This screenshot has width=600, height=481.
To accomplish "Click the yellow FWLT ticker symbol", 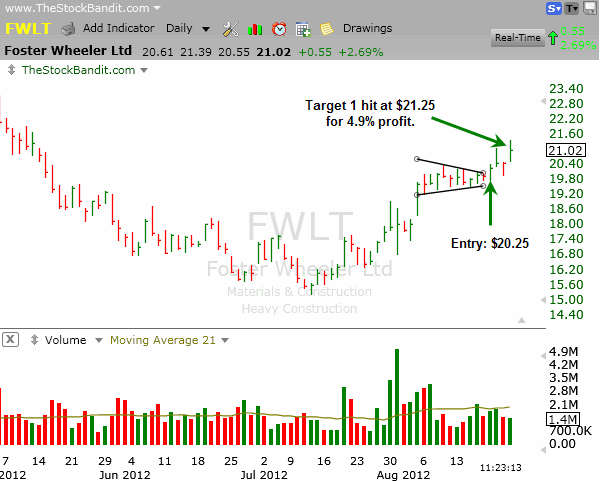I will click(x=28, y=29).
